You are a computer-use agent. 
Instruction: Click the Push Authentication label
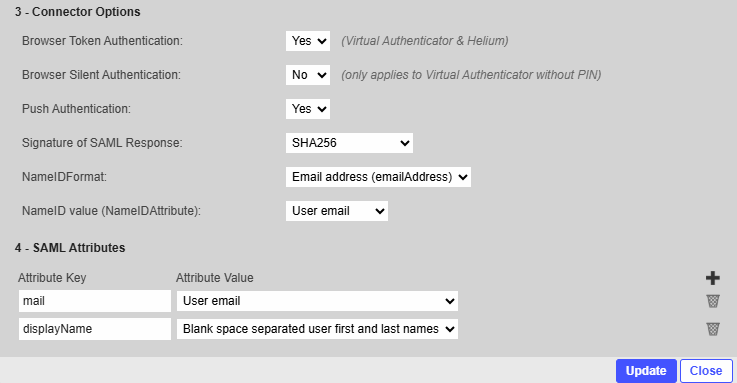(76, 109)
